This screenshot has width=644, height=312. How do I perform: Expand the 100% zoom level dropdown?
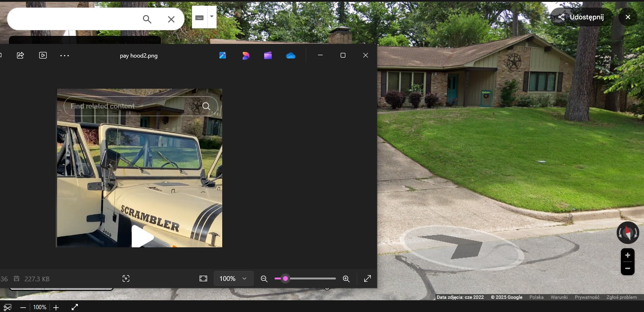[x=234, y=278]
